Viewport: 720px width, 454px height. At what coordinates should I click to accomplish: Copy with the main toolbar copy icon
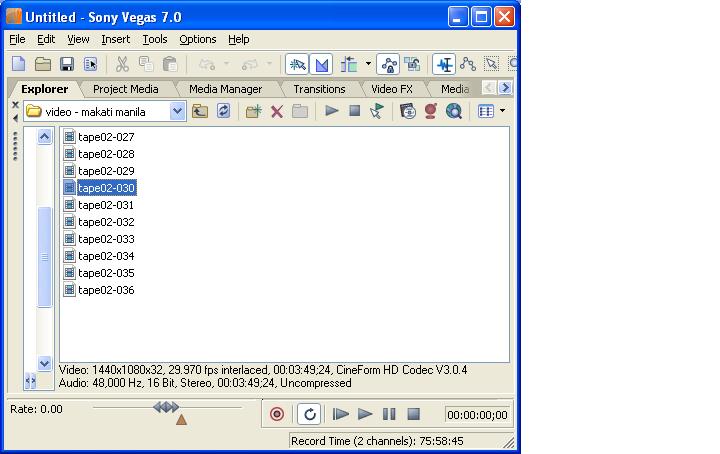pos(146,64)
